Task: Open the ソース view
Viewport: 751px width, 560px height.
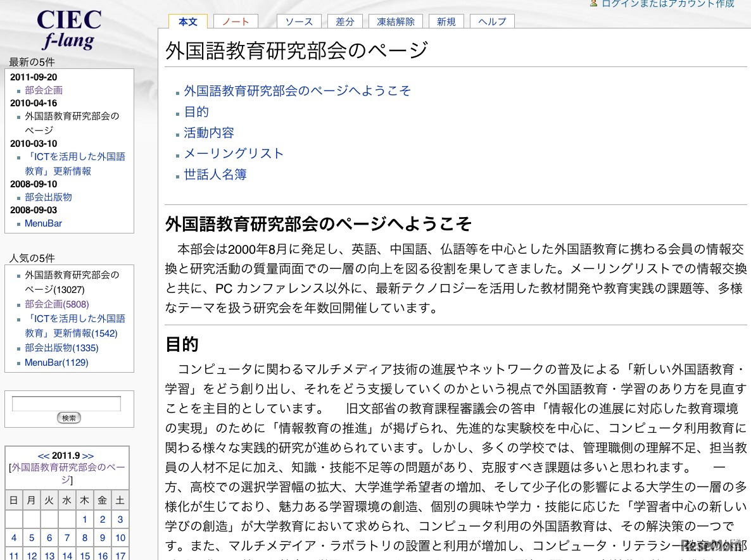Action: coord(298,21)
